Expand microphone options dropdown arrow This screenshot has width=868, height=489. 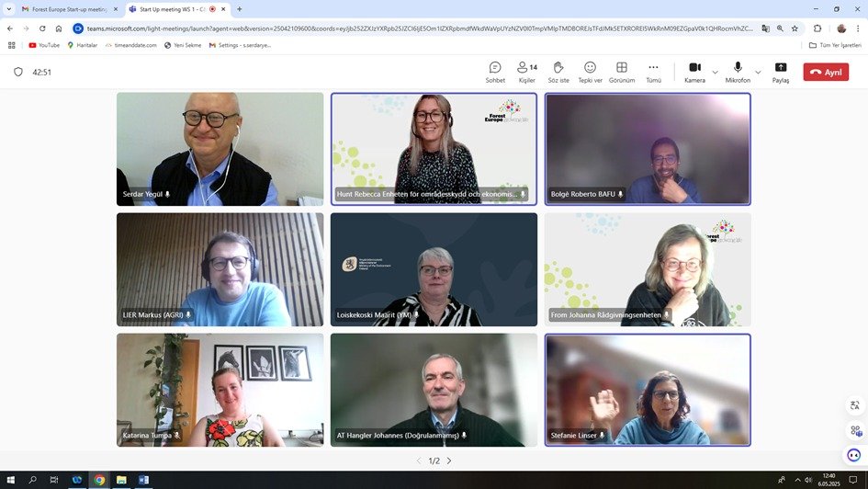(x=758, y=72)
